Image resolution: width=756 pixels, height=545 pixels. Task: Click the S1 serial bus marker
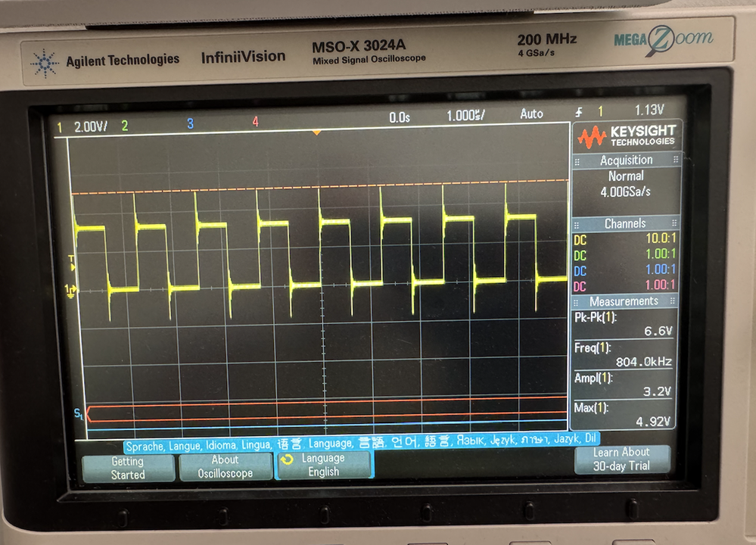pos(79,414)
